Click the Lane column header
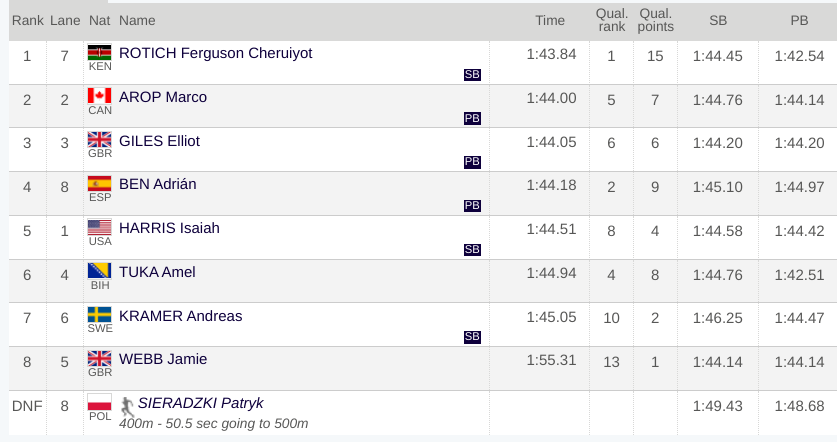This screenshot has height=442, width=837. click(x=65, y=21)
